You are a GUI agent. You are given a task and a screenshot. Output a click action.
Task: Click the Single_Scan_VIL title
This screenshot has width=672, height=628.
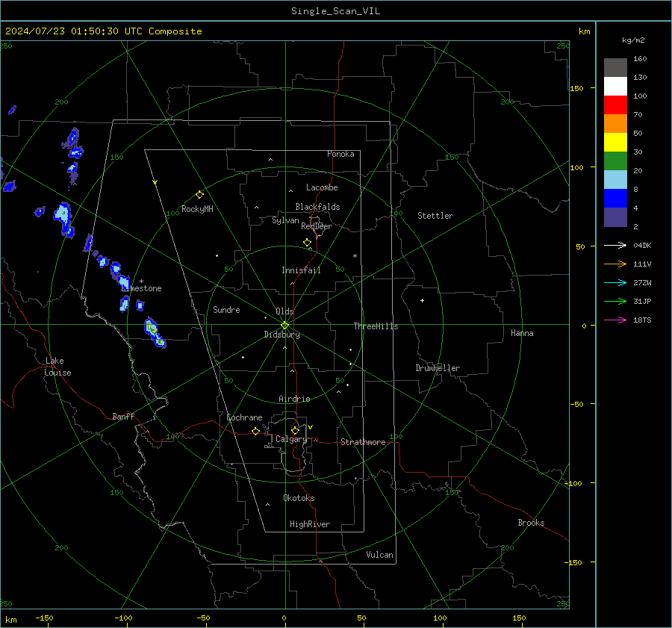(335, 11)
